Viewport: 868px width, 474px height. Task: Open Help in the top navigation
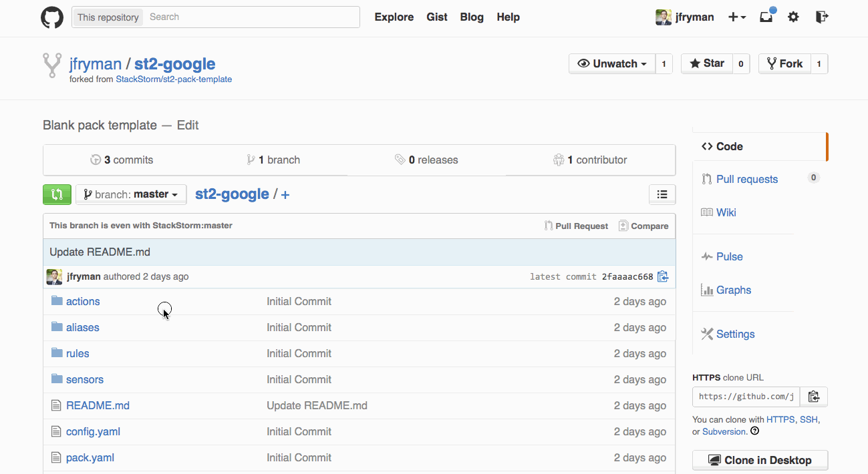coord(509,17)
